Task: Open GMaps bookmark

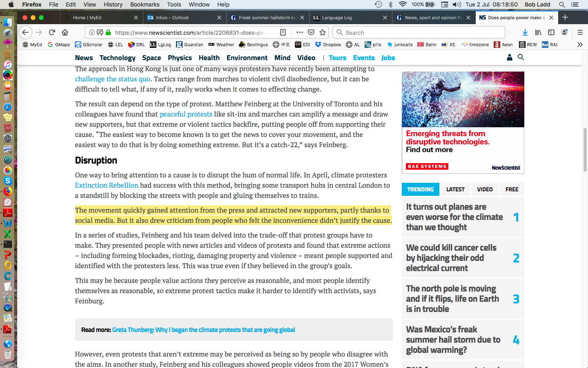Action: point(59,45)
